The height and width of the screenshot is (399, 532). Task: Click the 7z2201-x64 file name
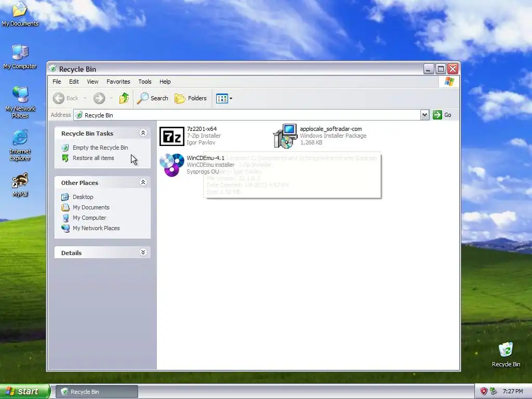tap(202, 129)
